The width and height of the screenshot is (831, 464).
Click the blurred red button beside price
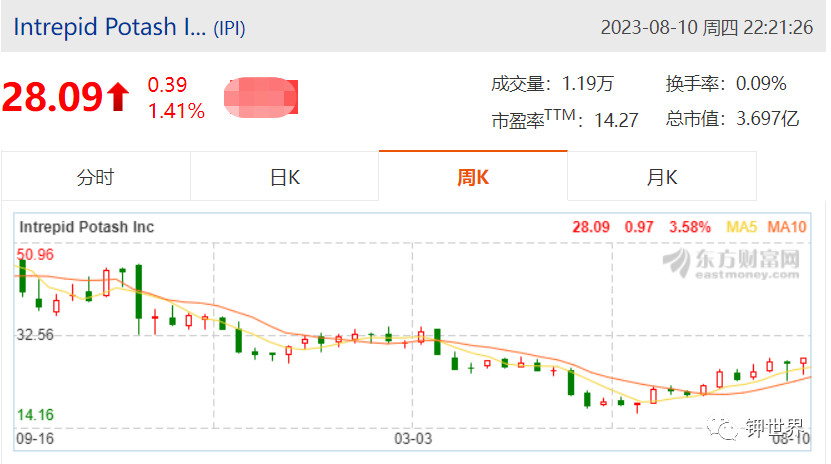pyautogui.click(x=261, y=97)
